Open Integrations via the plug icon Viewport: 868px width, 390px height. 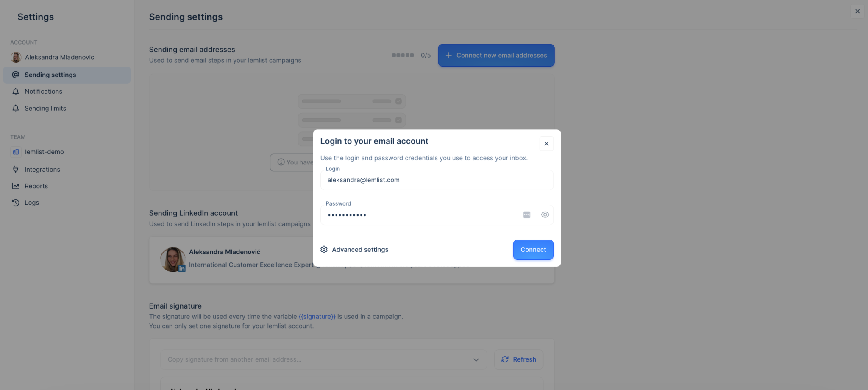click(15, 169)
